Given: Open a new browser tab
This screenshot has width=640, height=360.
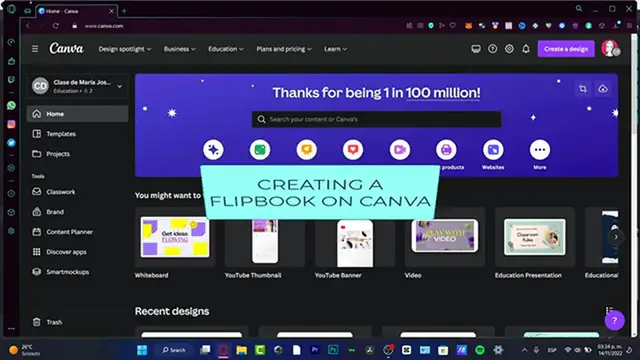Looking at the screenshot, I should point(124,11).
